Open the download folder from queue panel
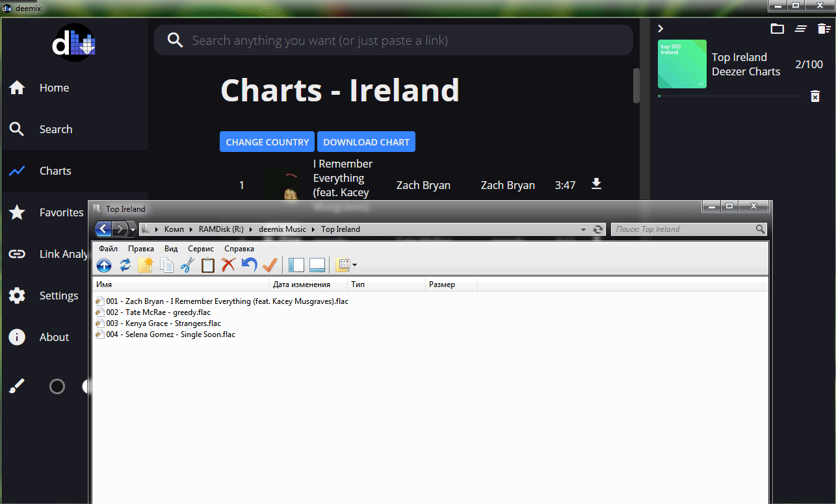This screenshot has width=836, height=504. click(x=777, y=29)
